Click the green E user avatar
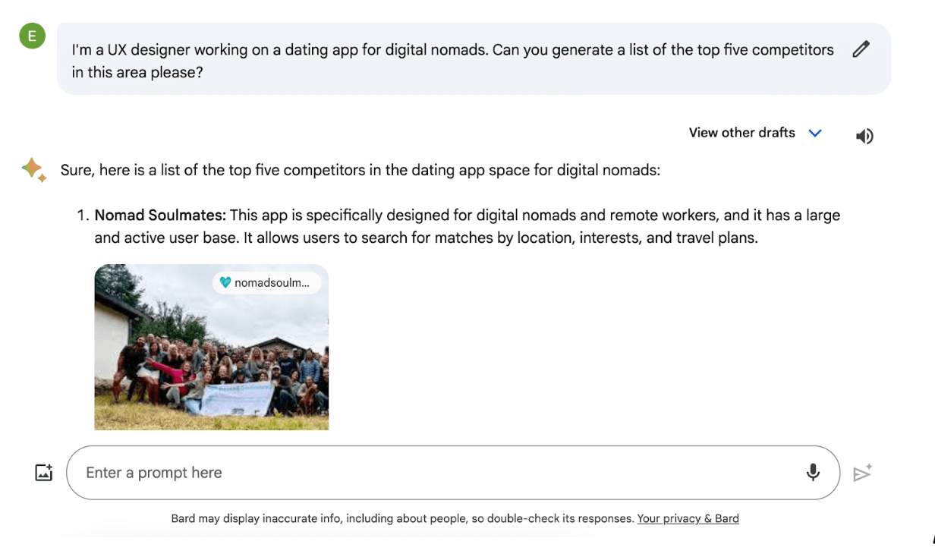This screenshot has height=560, width=935. coord(32,36)
